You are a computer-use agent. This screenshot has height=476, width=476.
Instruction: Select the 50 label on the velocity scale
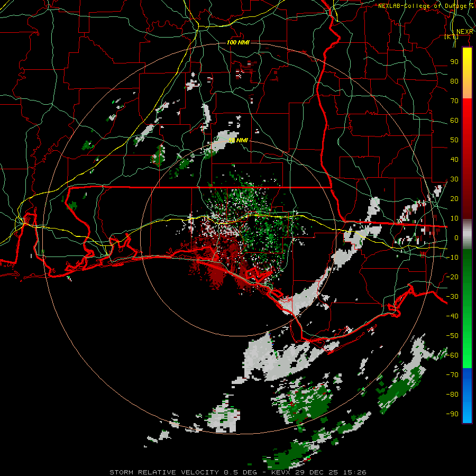(454, 140)
